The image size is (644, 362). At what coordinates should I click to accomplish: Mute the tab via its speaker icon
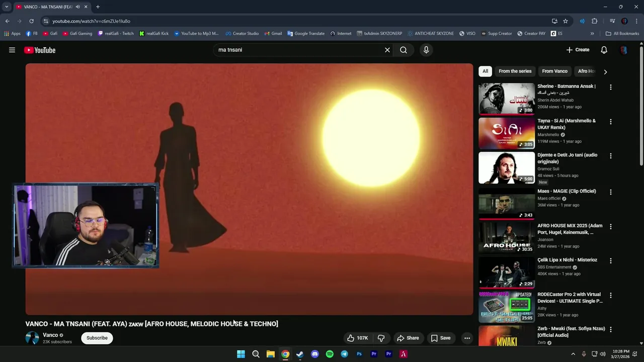(x=77, y=7)
